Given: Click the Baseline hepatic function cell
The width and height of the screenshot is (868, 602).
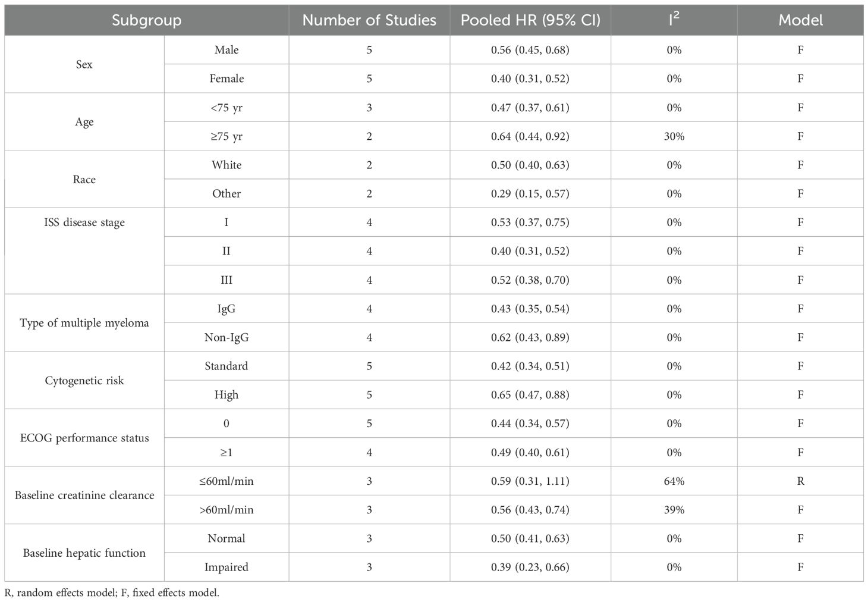Looking at the screenshot, I should point(84,553).
